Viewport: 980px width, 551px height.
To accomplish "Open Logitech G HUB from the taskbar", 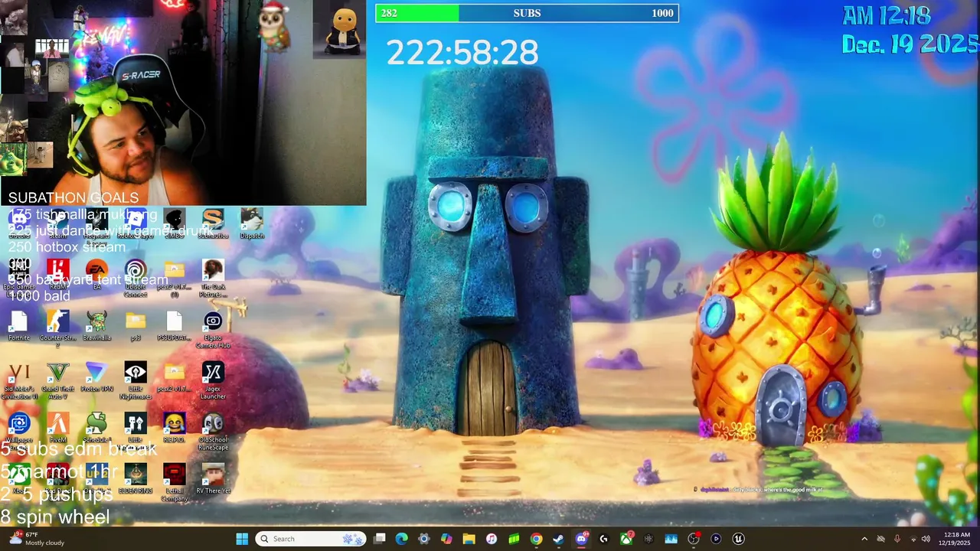I will 603,539.
